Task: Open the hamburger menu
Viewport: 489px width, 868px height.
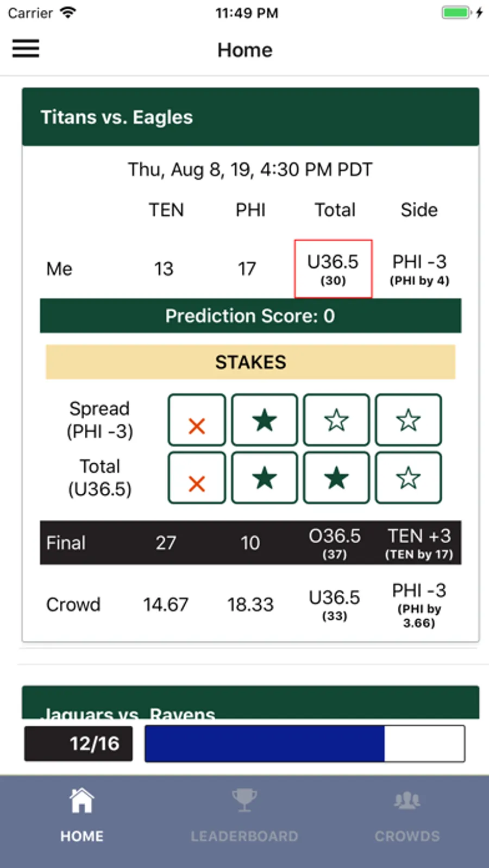Action: (x=26, y=48)
